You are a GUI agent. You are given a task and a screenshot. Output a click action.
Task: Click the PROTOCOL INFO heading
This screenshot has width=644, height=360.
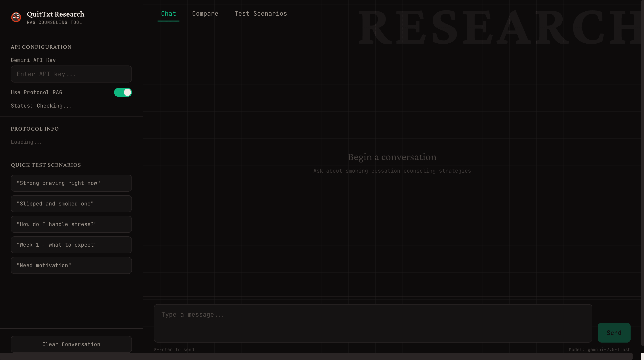pyautogui.click(x=35, y=129)
